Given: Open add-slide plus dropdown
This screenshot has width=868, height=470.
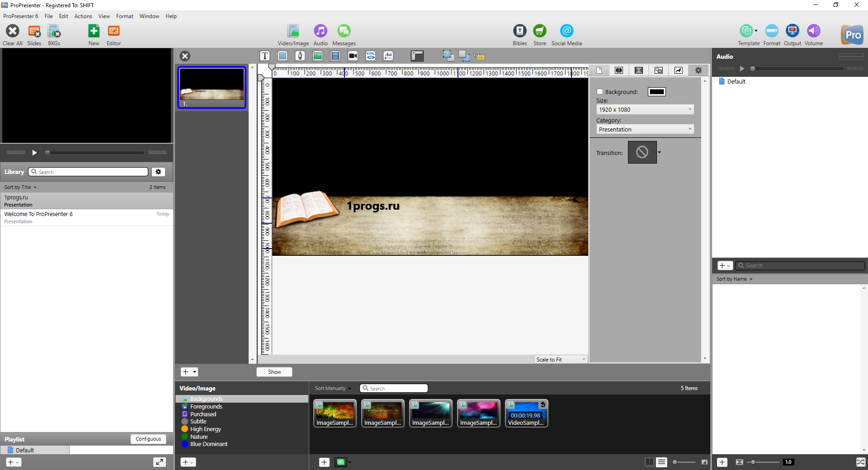Looking at the screenshot, I should coord(189,372).
